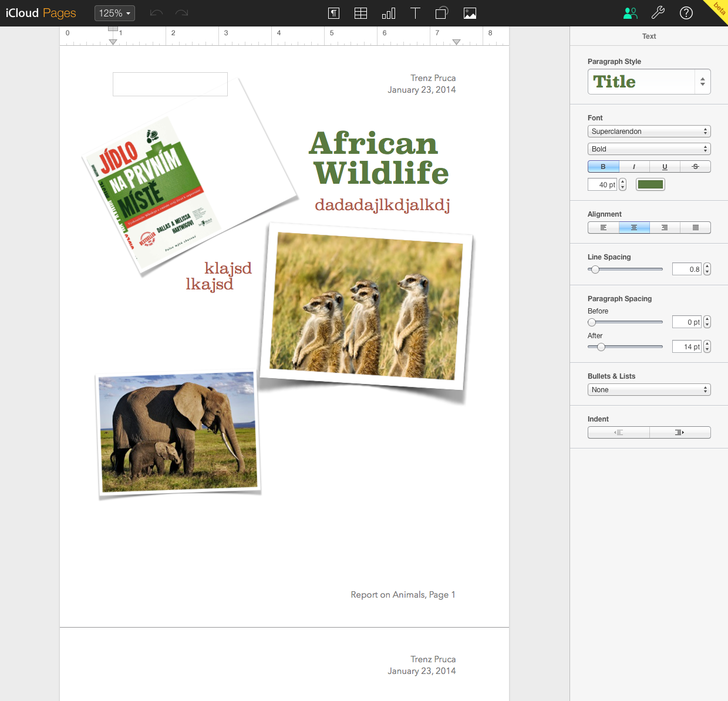This screenshot has width=728, height=701.
Task: Click the elephant photo on the page
Action: point(178,434)
